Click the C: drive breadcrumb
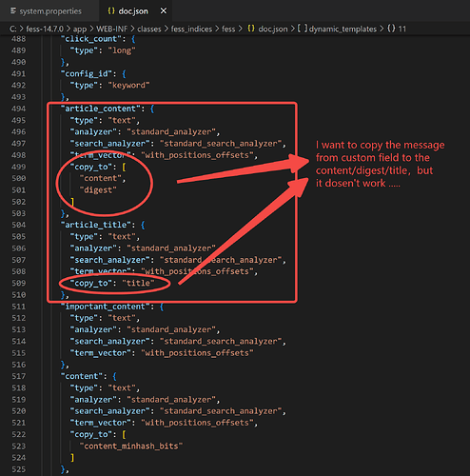 (13, 30)
